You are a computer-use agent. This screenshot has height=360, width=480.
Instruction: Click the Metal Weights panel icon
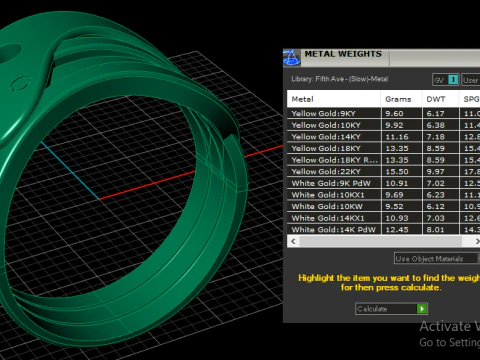[291, 58]
